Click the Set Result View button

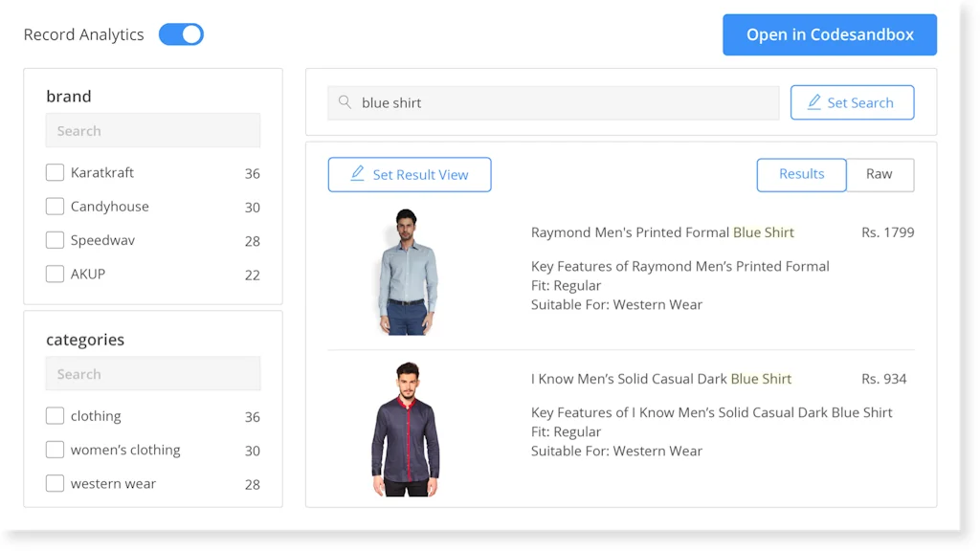[x=410, y=174]
